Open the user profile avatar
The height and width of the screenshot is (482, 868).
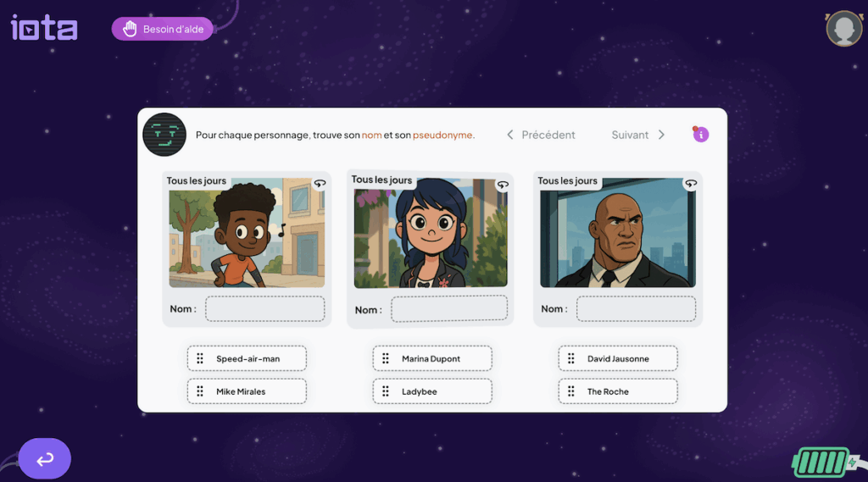(x=844, y=28)
